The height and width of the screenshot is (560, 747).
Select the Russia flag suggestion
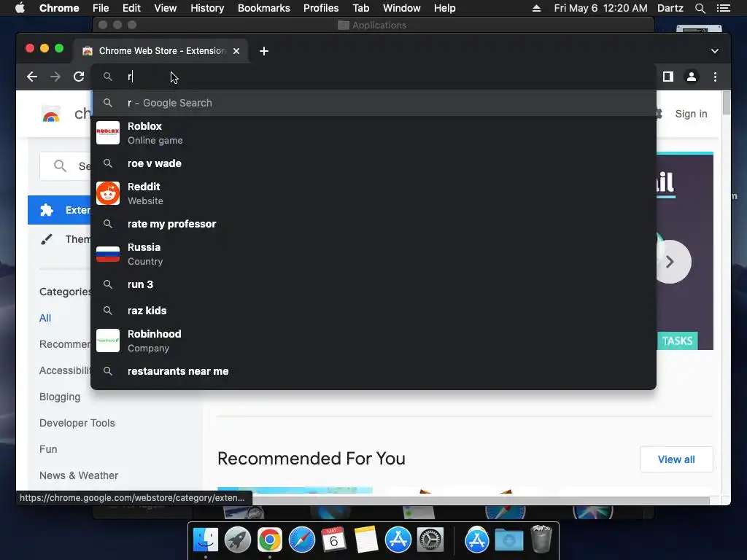[108, 254]
